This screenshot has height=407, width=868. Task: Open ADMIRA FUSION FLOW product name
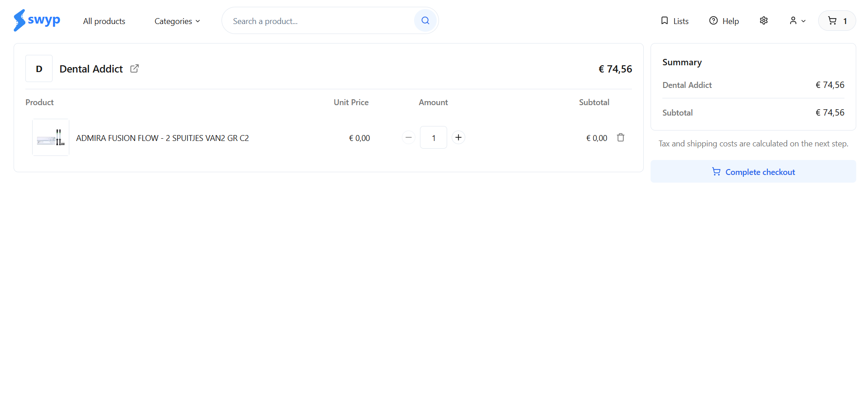(x=162, y=138)
